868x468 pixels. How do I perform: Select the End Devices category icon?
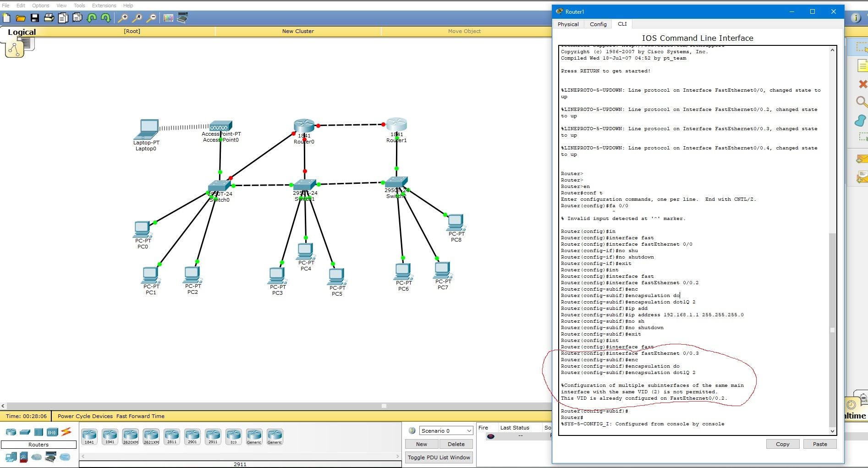11,457
